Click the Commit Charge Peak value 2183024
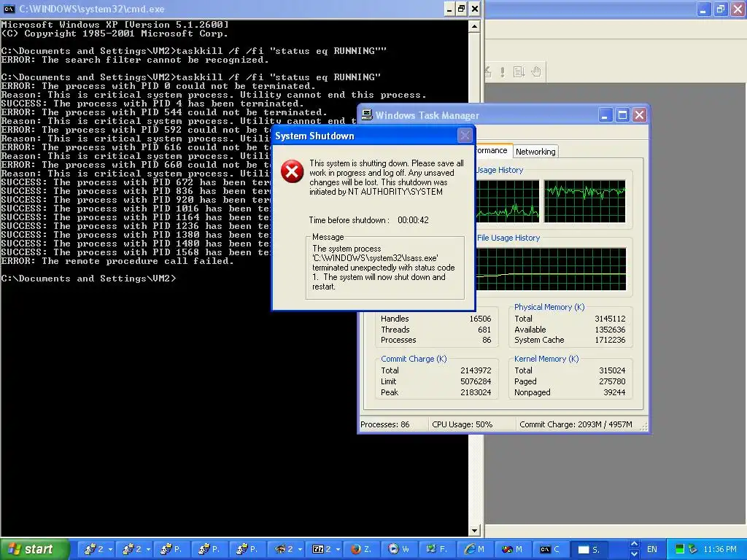747x560 pixels. point(476,392)
